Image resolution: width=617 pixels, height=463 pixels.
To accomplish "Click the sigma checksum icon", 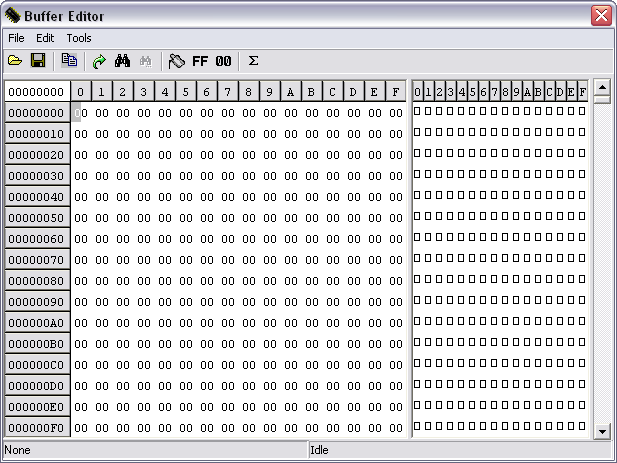I will click(x=253, y=61).
